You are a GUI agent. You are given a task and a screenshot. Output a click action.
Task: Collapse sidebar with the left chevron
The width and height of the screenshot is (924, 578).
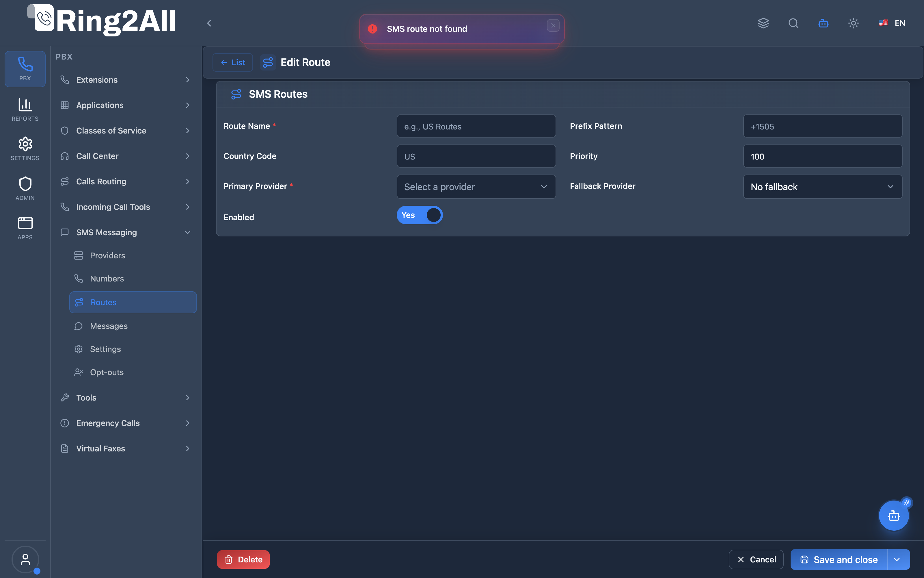point(209,23)
